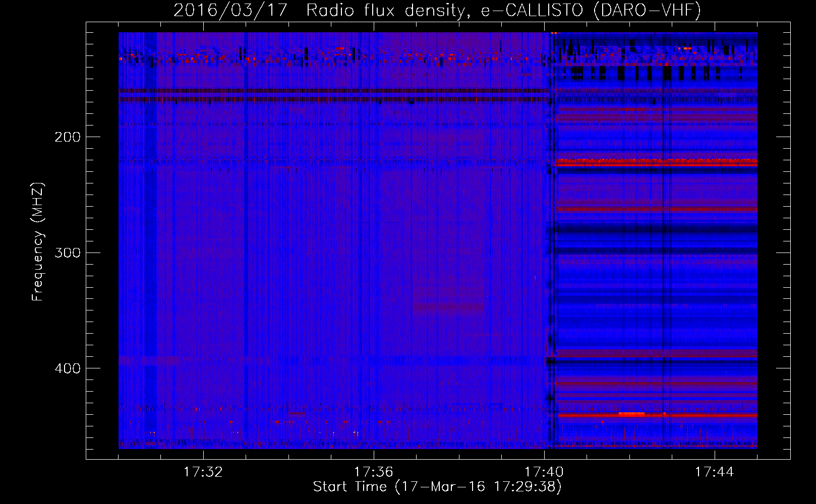This screenshot has width=816, height=504.
Task: Click the "17:32" time tick label
Action: pos(203,472)
